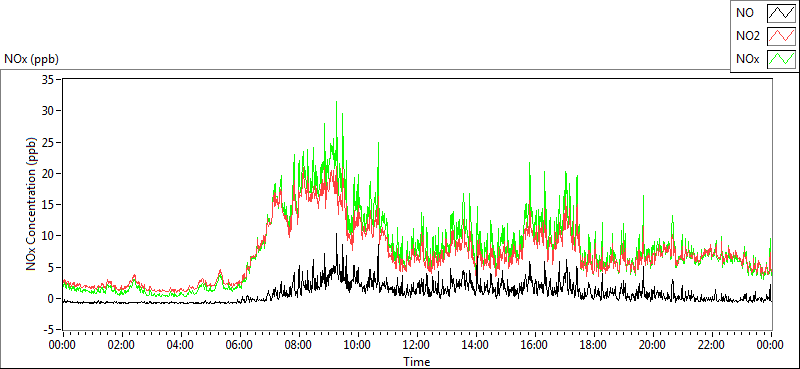
Task: Click the NOx (ppb) chart title
Action: tap(31, 59)
